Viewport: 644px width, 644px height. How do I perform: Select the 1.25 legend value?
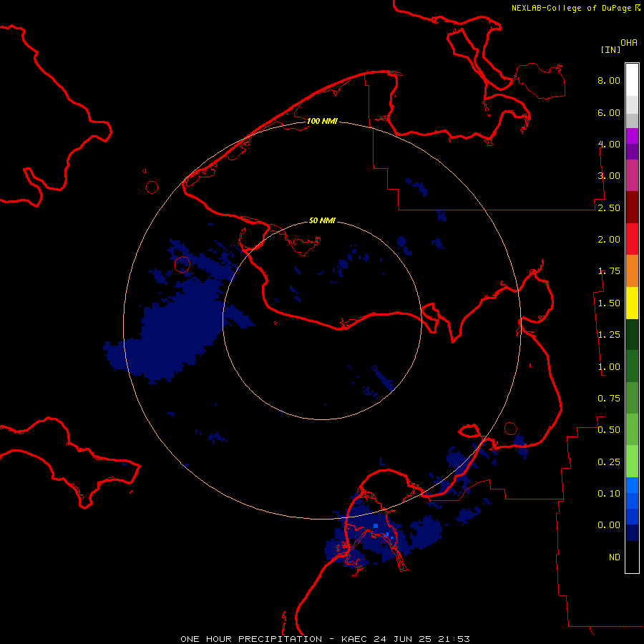tap(609, 335)
